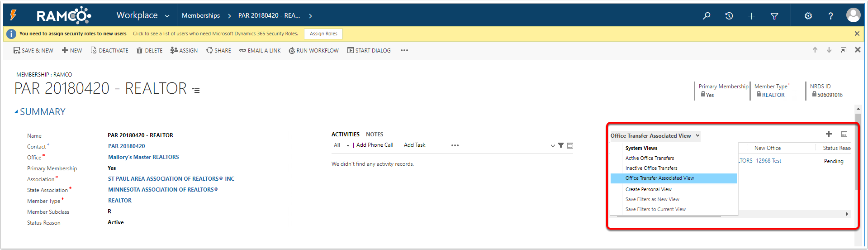The height and width of the screenshot is (250, 868).
Task: Open more activity options ellipsis
Action: tap(455, 145)
